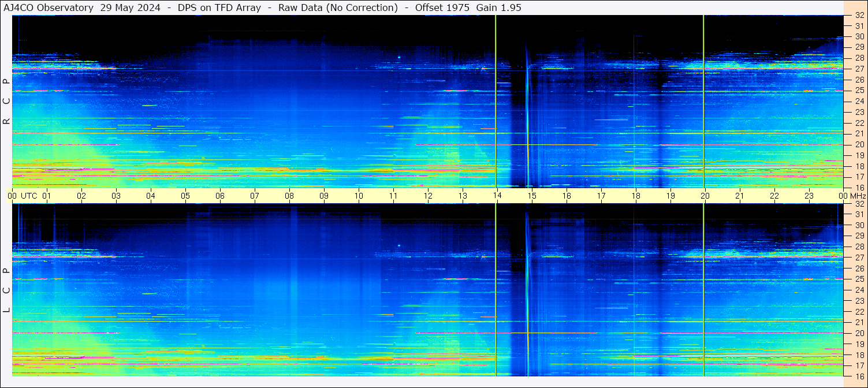Select hour "20" on the UTC time axis
Screen dimensions: 868x388
pyautogui.click(x=705, y=196)
